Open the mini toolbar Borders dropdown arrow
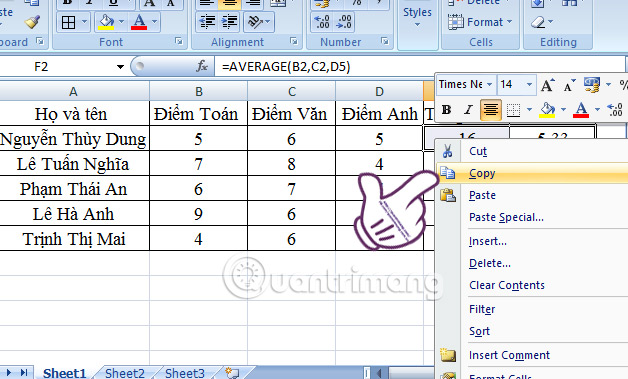 coord(529,110)
